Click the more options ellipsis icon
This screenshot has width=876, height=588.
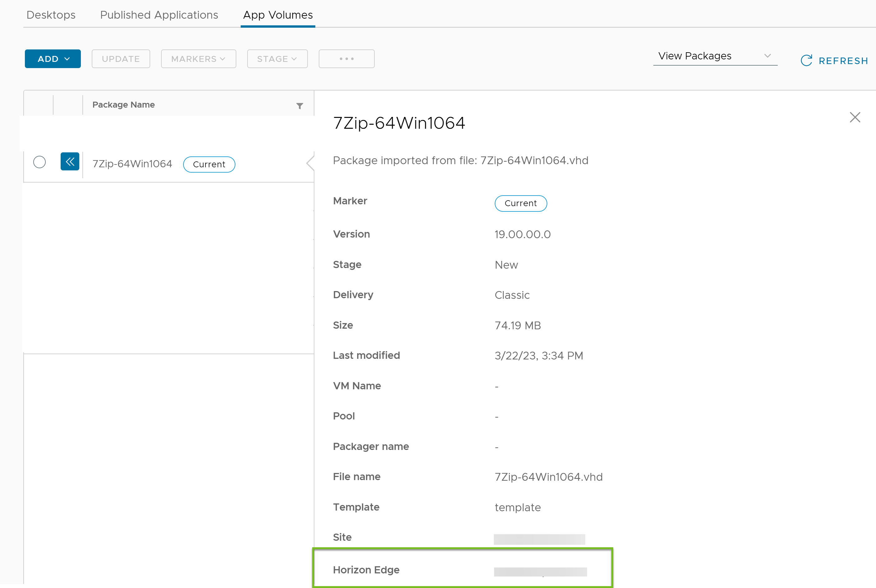[346, 58]
